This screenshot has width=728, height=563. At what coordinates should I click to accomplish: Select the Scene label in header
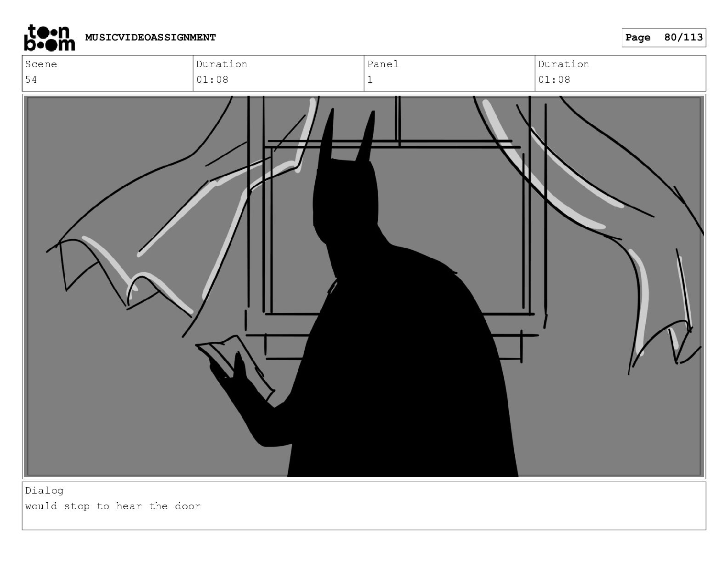(41, 64)
